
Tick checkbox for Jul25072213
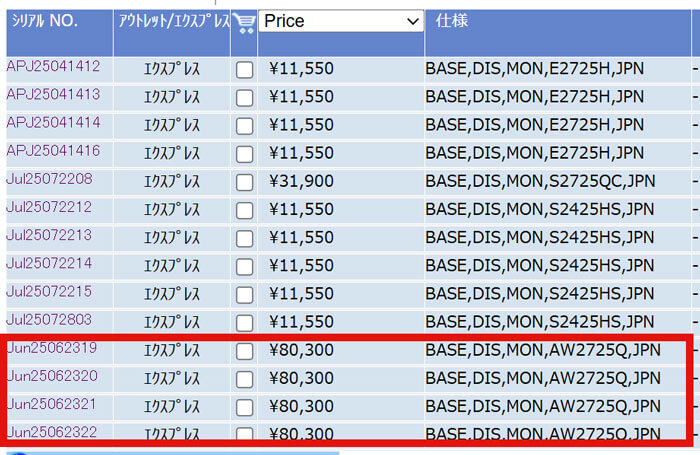pyautogui.click(x=245, y=238)
